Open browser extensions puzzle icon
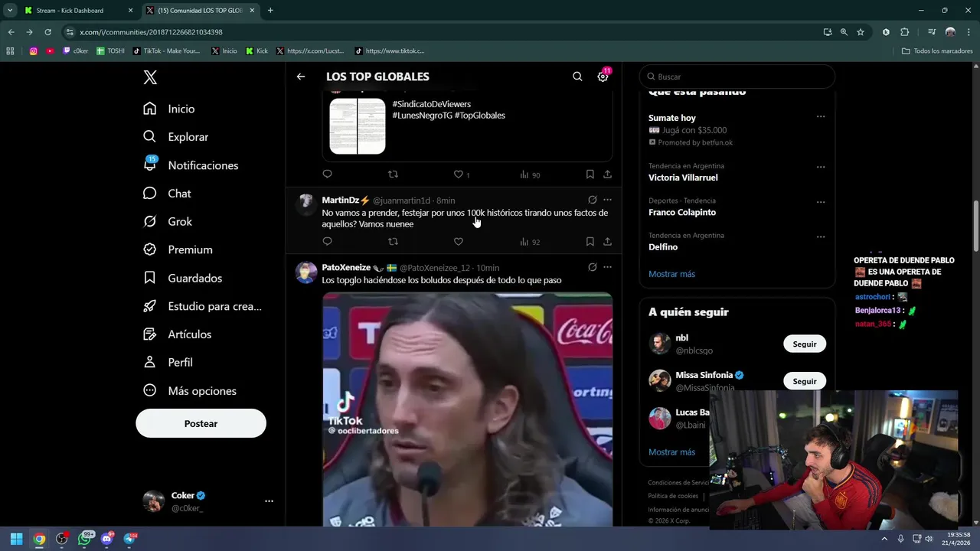 904,32
